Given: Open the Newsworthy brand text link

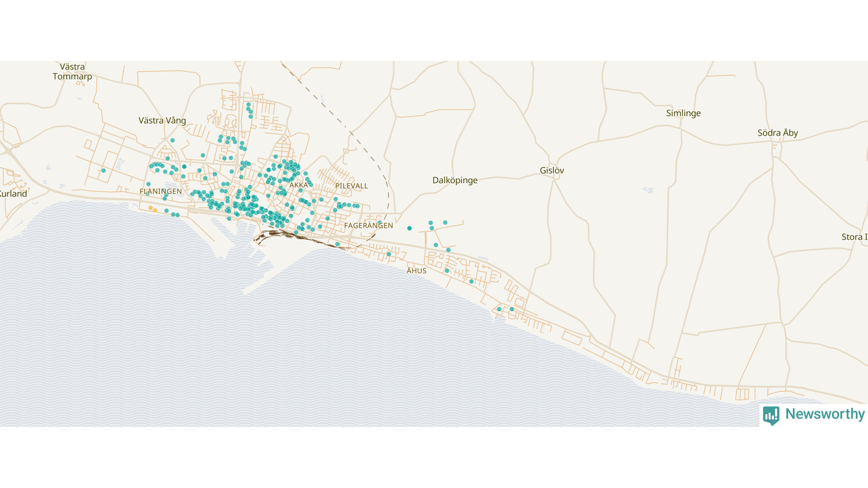Looking at the screenshot, I should tap(825, 414).
